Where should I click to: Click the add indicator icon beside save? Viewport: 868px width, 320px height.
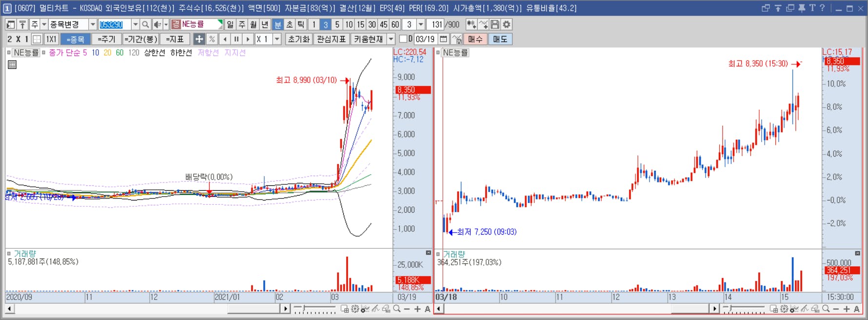click(x=483, y=24)
